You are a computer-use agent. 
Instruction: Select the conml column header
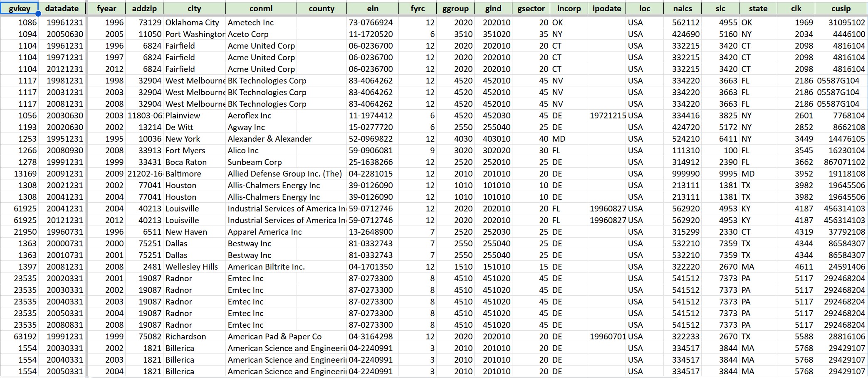click(261, 8)
